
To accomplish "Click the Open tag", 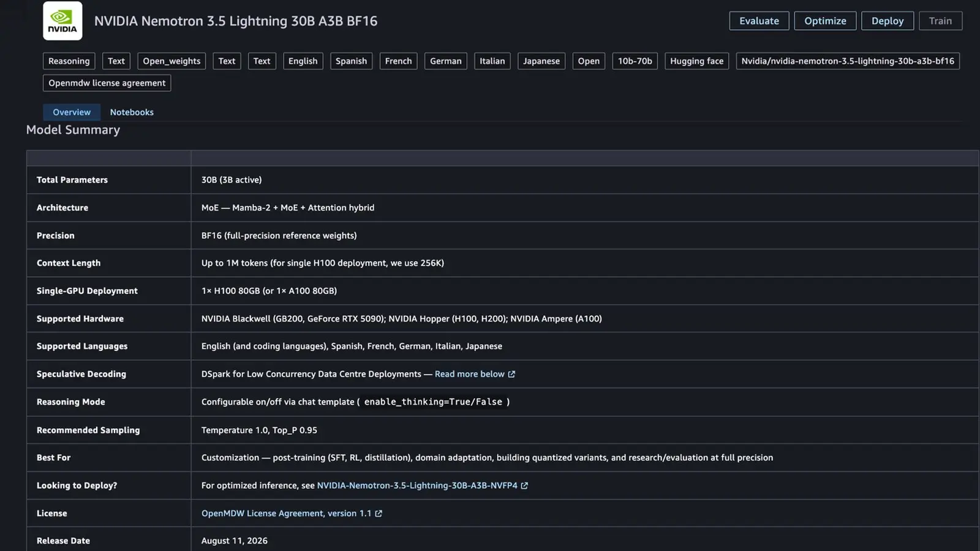I will [589, 61].
